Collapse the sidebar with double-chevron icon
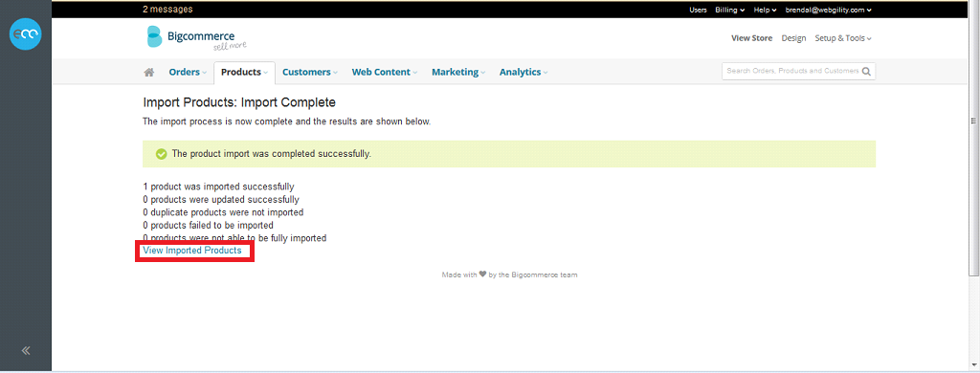 click(26, 350)
